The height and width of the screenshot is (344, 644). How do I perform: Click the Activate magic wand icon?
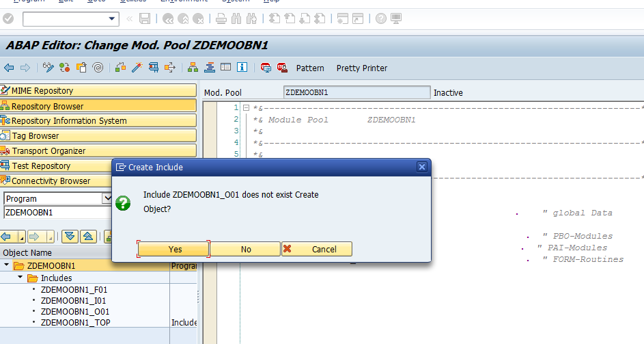click(137, 68)
